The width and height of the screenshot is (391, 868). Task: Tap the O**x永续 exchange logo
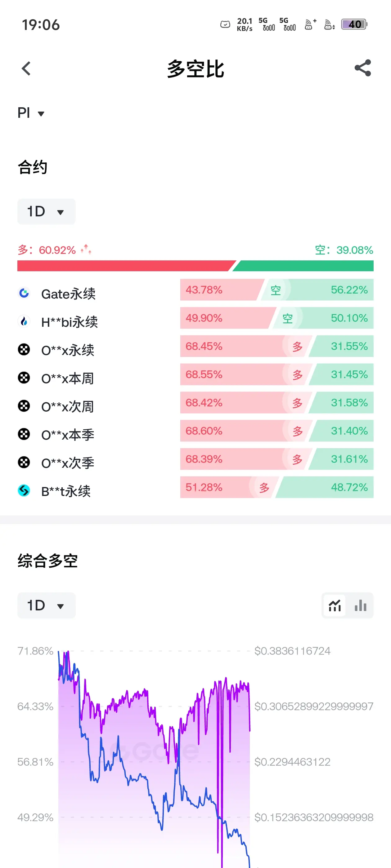[x=24, y=349]
